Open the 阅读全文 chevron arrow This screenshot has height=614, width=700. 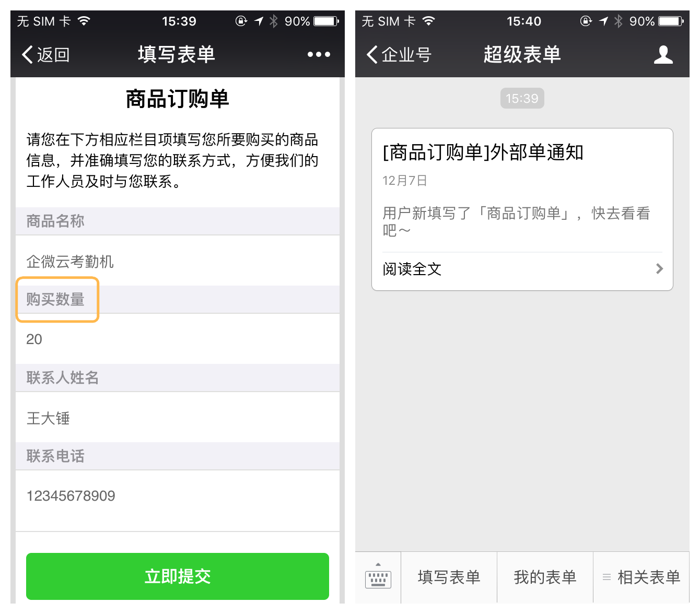pyautogui.click(x=659, y=269)
